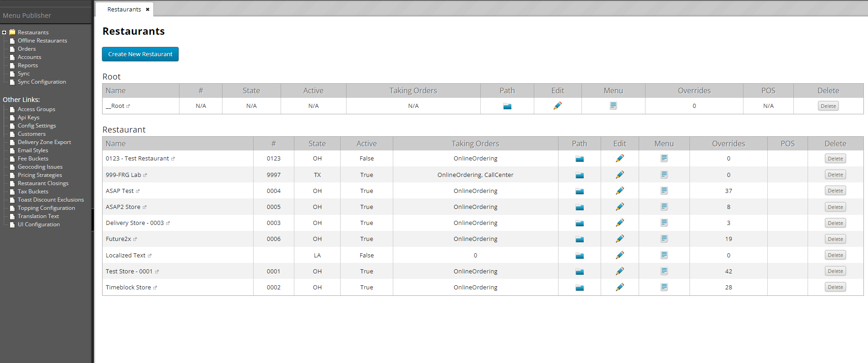868x363 pixels.
Task: Open the ASAP2 Store restaurant link
Action: 123,207
